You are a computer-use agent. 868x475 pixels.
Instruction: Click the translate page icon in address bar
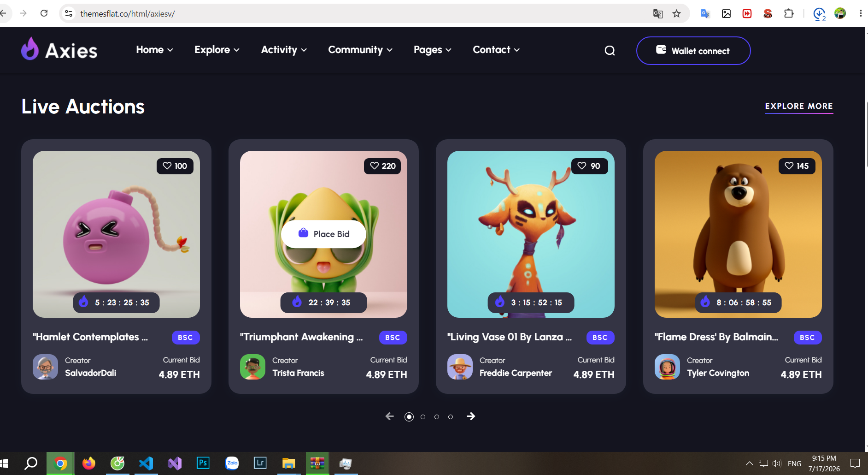pos(658,13)
